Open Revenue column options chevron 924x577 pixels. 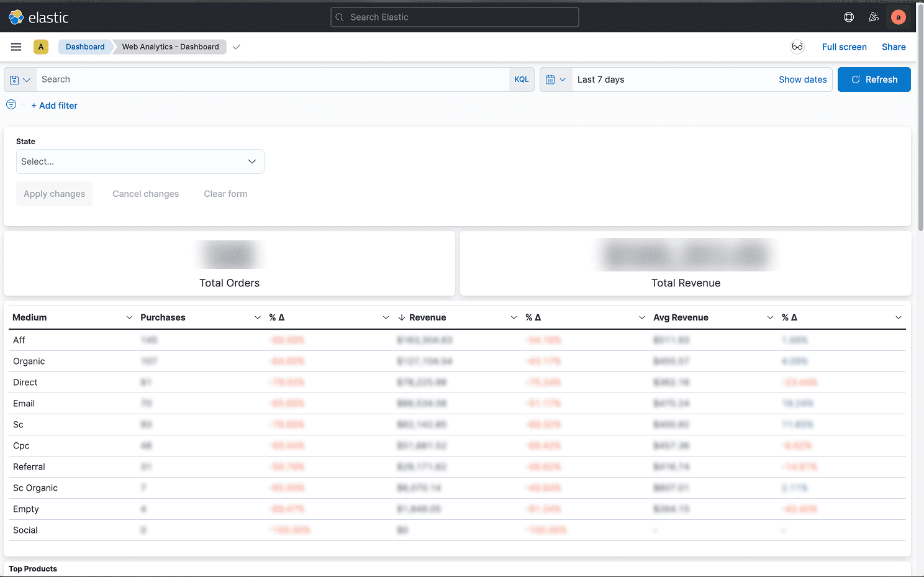(514, 317)
